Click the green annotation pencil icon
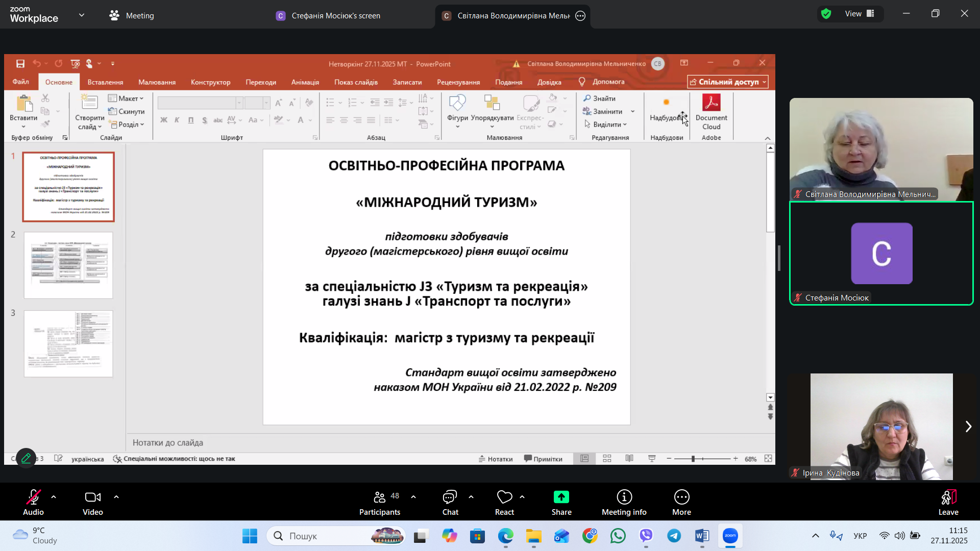Screen dimensions: 980x551 coord(26,458)
